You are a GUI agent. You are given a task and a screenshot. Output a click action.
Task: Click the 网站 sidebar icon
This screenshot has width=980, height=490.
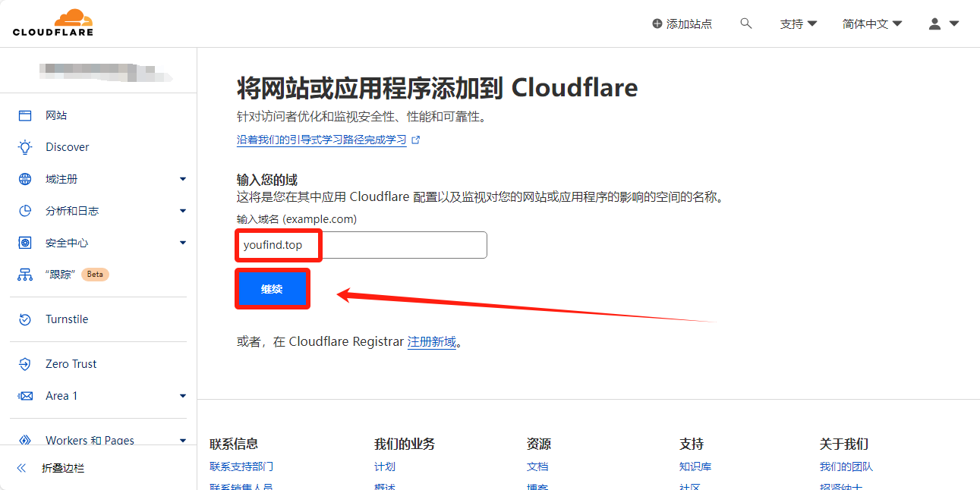[x=25, y=115]
